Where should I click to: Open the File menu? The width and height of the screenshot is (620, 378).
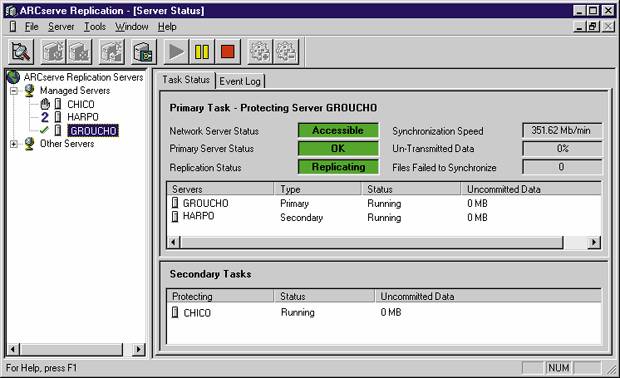tap(32, 26)
